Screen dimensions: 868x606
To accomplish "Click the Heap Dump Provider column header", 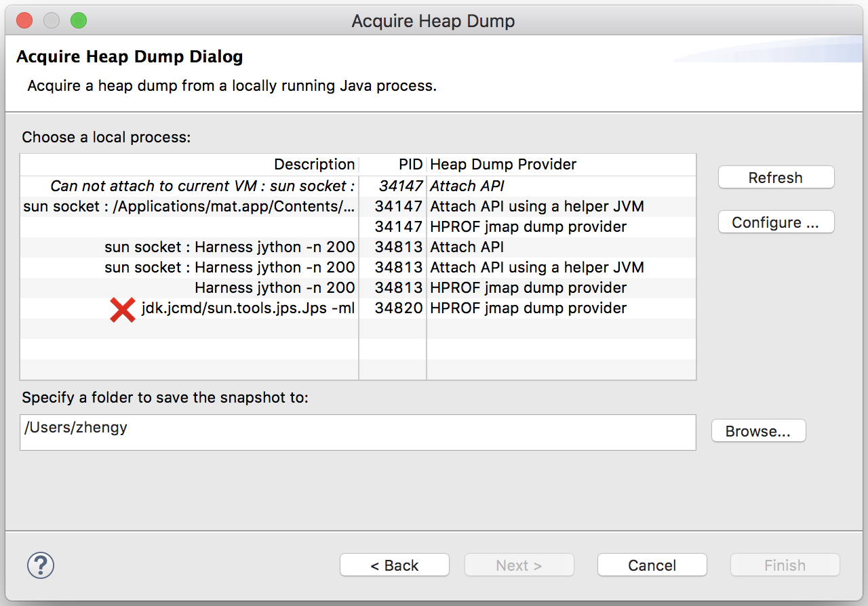I will 503,164.
